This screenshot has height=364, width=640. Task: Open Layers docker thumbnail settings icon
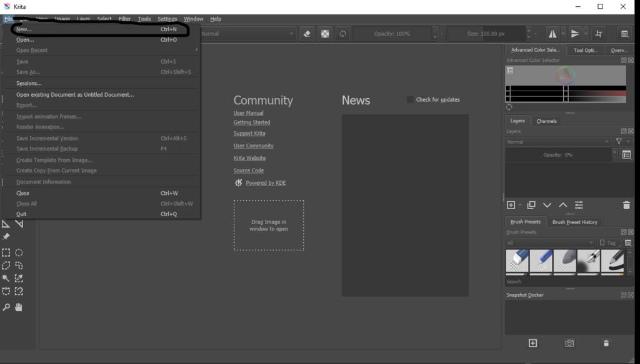point(626,155)
